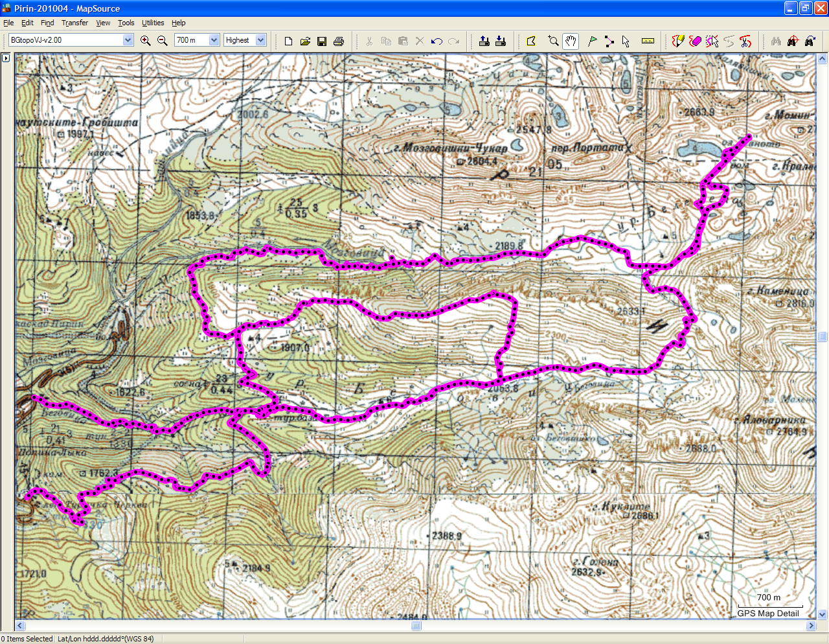Open the View menu
Viewport: 829px width, 644px height.
(x=103, y=23)
